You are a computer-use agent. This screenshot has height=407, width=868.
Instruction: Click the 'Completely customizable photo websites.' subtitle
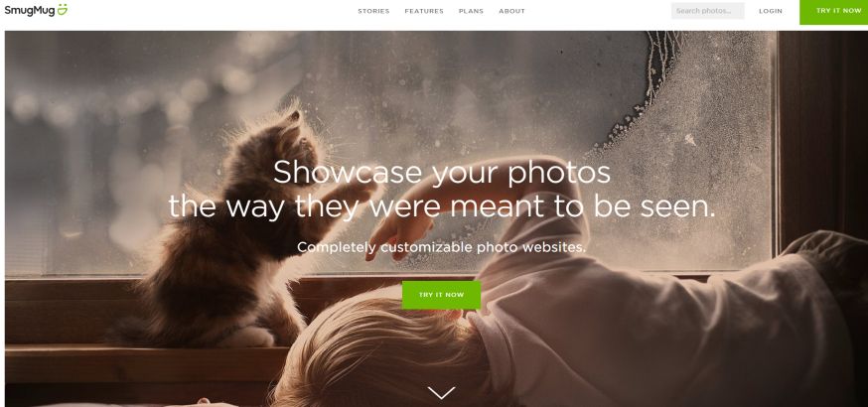441,247
